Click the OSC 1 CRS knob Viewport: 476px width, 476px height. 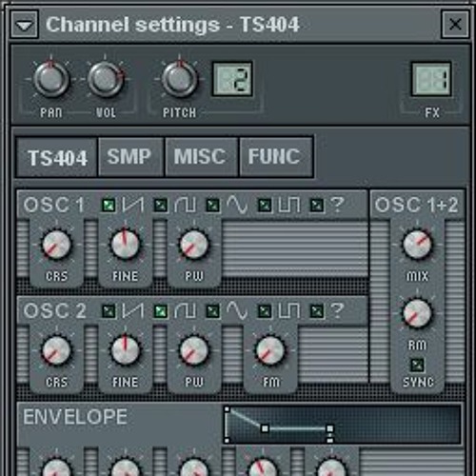point(56,245)
